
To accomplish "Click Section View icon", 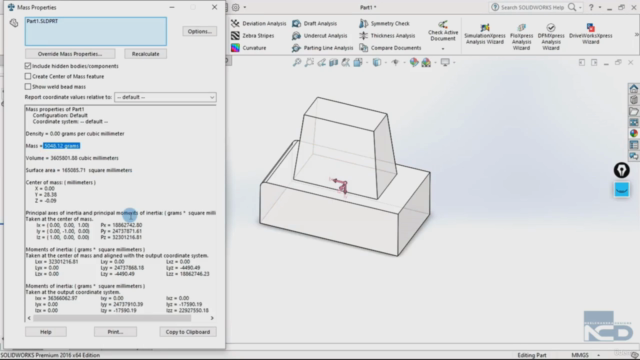I will 333,62.
